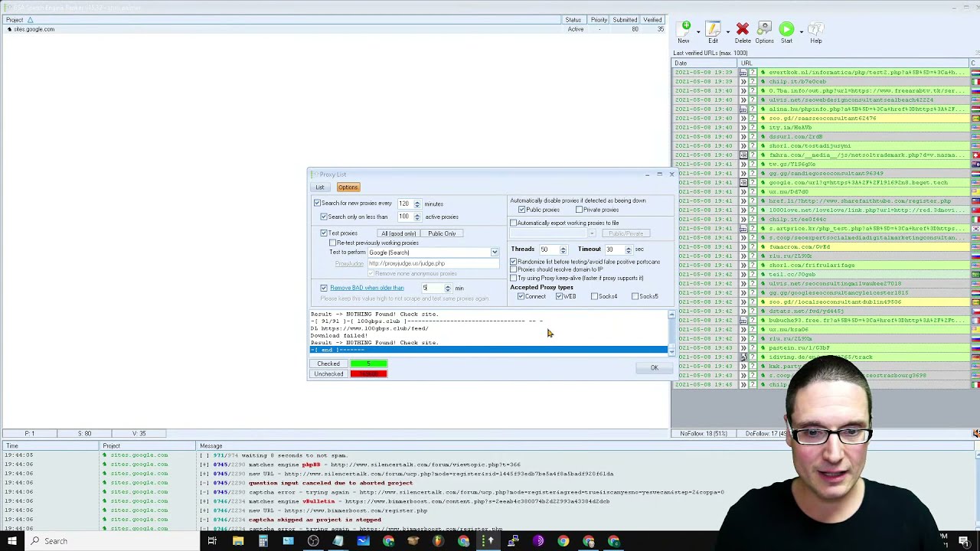Click the engine icon in fmhra.com row

pos(743,155)
